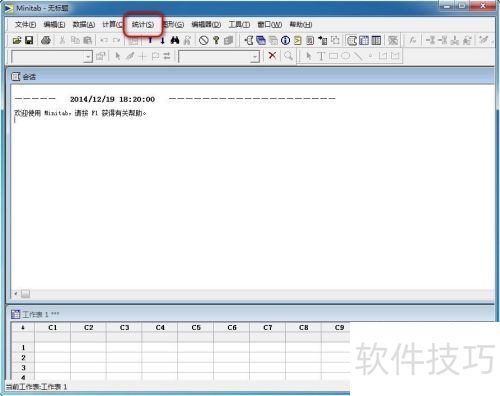500x396 pixels.
Task: Select the C7 column header
Action: click(268, 328)
